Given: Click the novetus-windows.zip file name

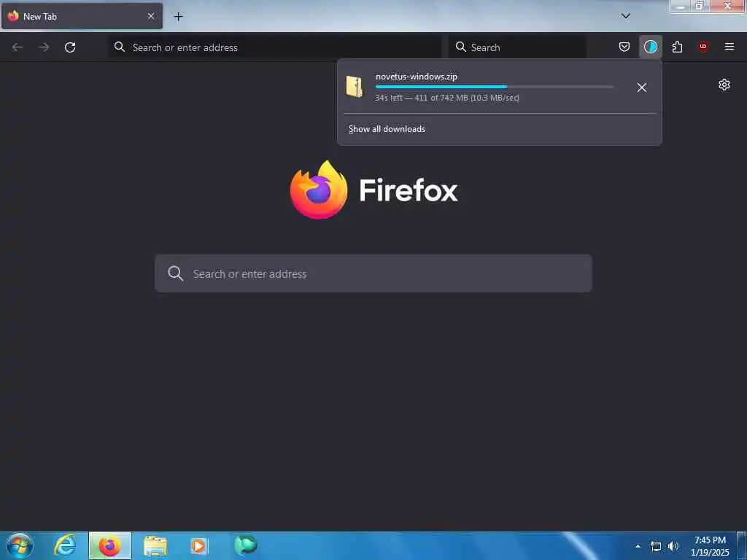Looking at the screenshot, I should point(417,76).
